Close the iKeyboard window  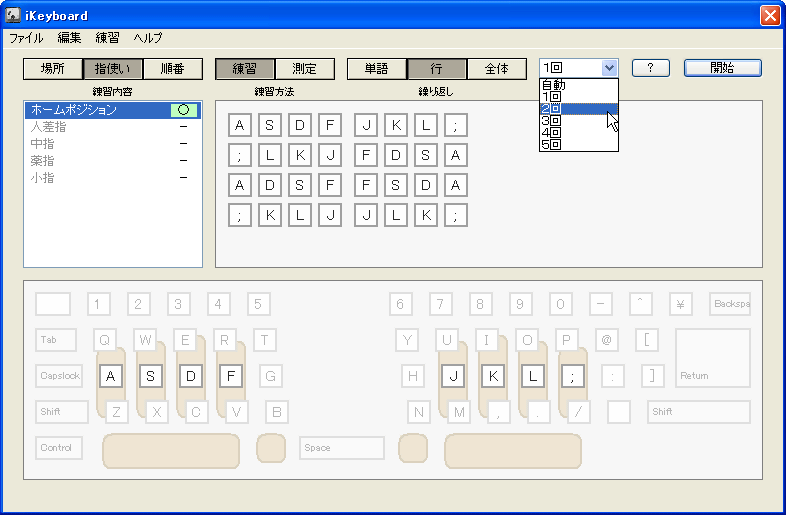(x=770, y=15)
